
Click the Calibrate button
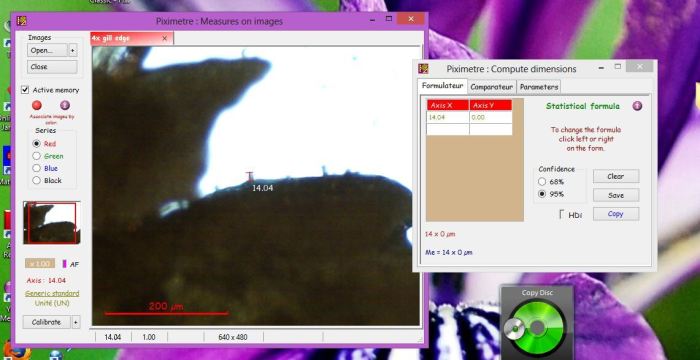pyautogui.click(x=47, y=322)
